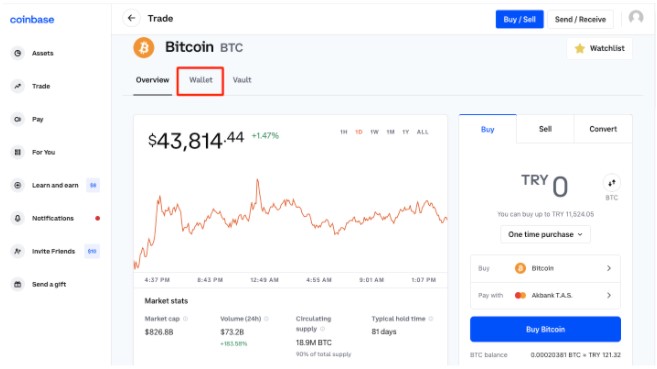
Task: Expand the Pay with Akbank T.A.S. row
Action: (545, 296)
